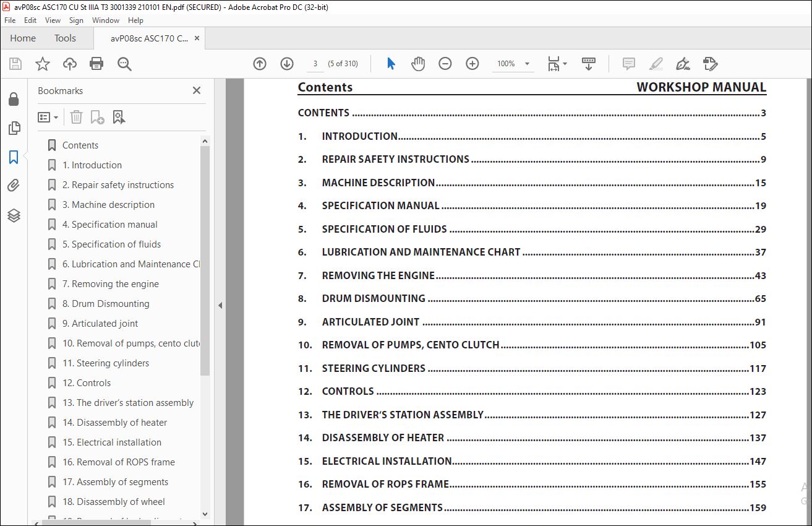Open the fit page options icon
The height and width of the screenshot is (526, 812).
click(x=557, y=64)
